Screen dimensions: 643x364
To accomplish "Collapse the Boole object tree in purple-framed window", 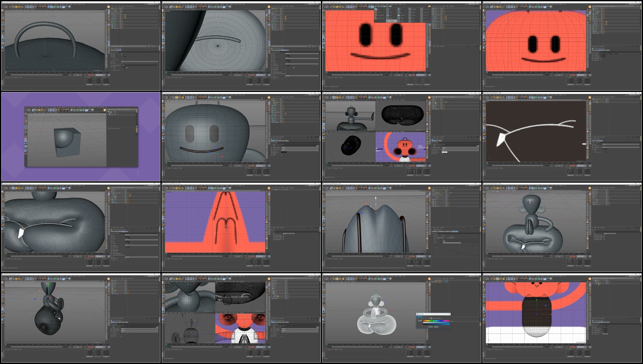I will [107, 111].
